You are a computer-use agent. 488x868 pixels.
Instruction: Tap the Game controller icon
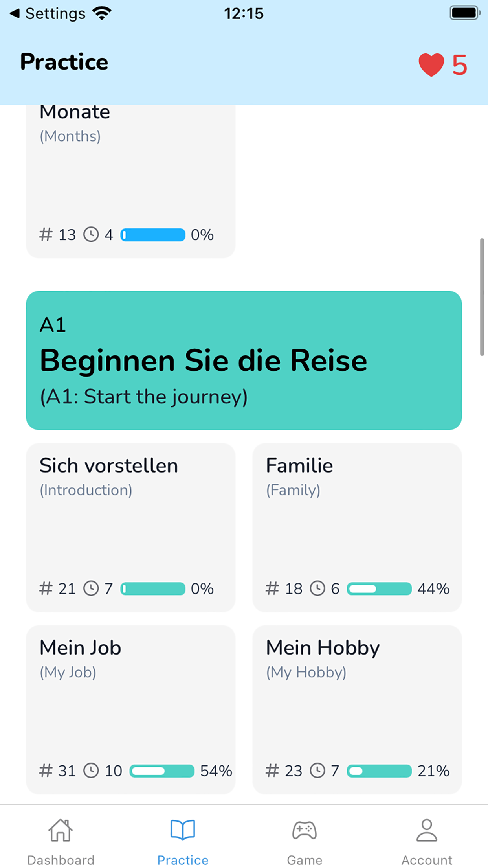305,830
